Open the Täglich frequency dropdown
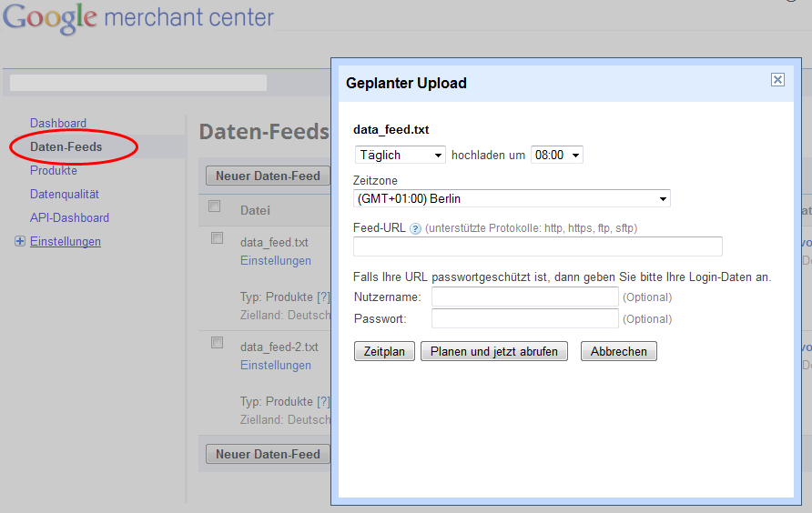This screenshot has width=812, height=513. coord(401,155)
